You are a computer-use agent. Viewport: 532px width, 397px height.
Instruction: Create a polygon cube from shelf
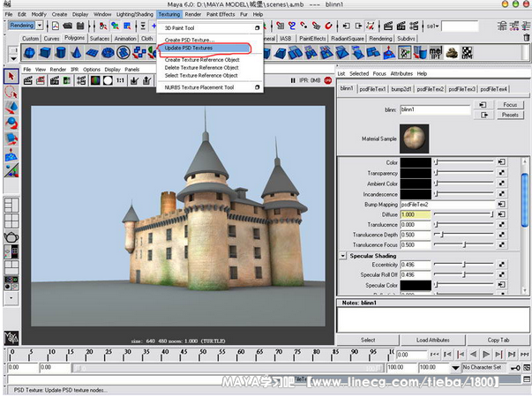45,53
